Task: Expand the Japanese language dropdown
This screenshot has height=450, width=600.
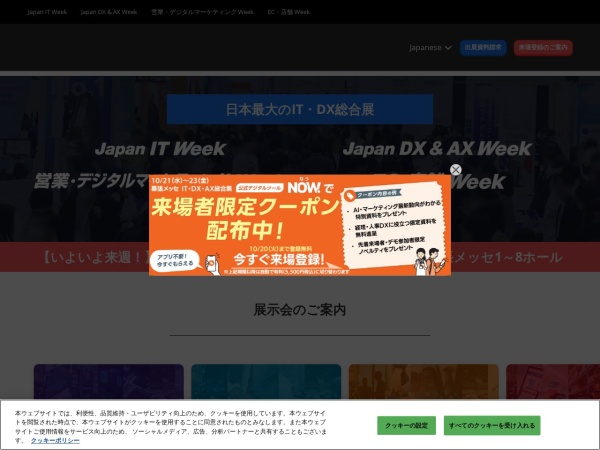Action: (430, 47)
